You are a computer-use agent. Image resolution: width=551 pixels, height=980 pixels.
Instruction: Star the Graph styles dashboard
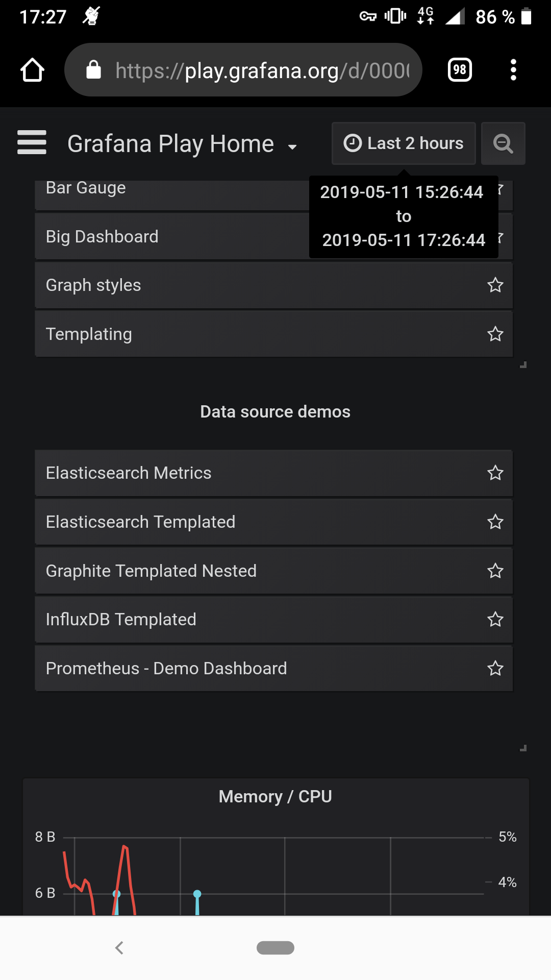tap(495, 285)
